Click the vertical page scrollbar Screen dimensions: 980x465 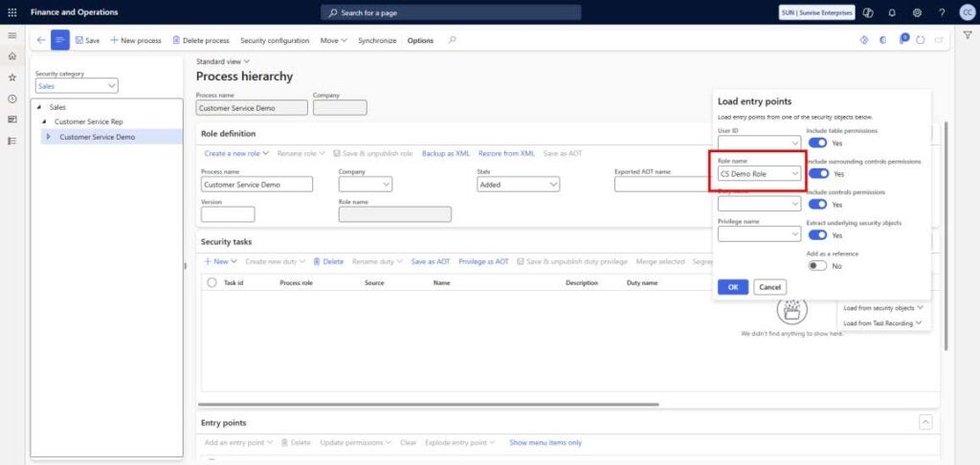click(x=947, y=236)
